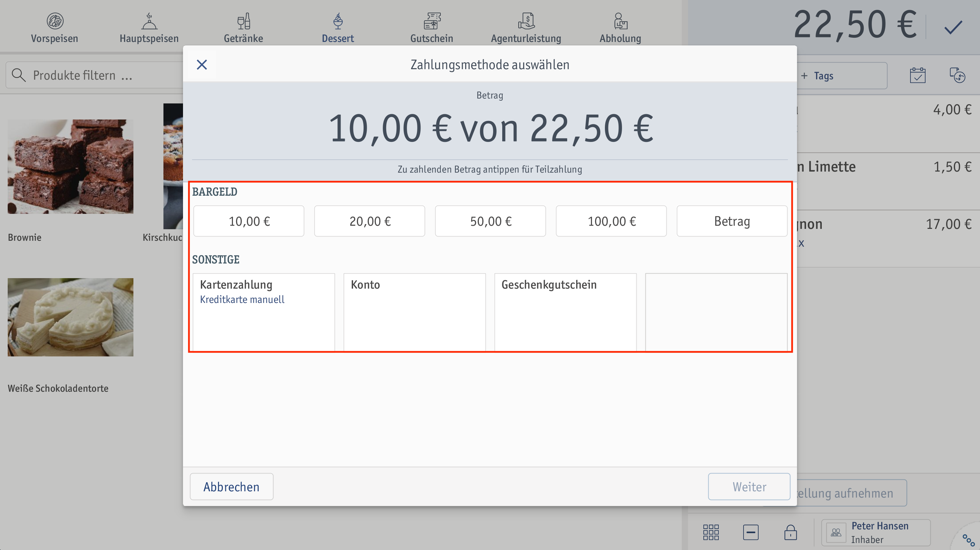
Task: Click the minus box icon
Action: coord(751,532)
